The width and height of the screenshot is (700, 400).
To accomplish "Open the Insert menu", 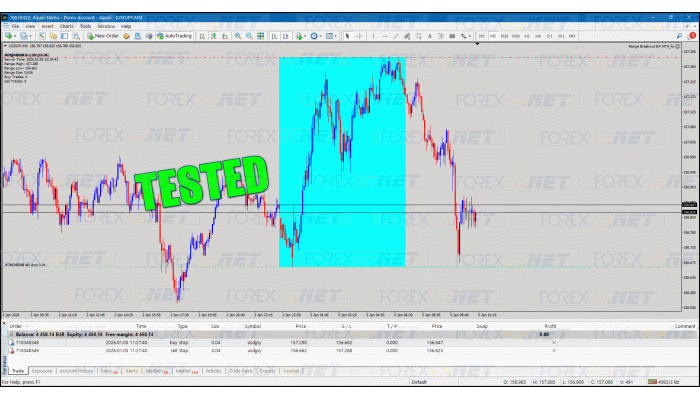I will 47,26.
